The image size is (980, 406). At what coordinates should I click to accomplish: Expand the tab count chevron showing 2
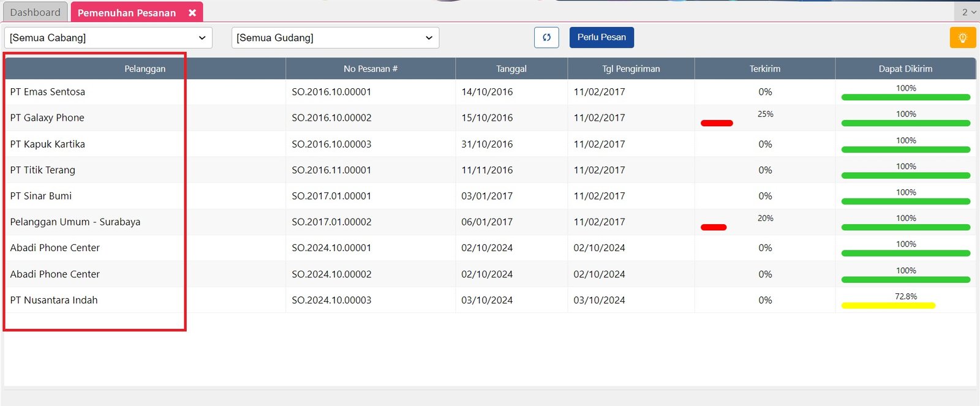[968, 12]
